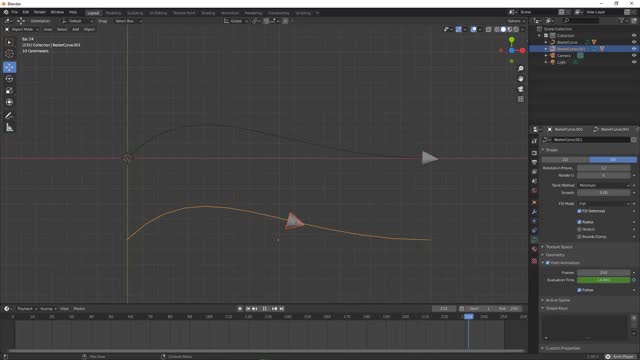Open the Material properties tab
The image size is (640, 360).
(x=534, y=249)
